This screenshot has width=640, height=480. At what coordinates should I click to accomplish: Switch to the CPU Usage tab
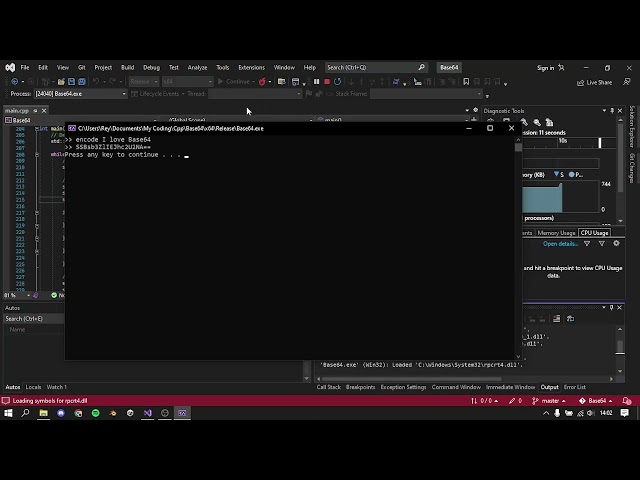point(594,233)
